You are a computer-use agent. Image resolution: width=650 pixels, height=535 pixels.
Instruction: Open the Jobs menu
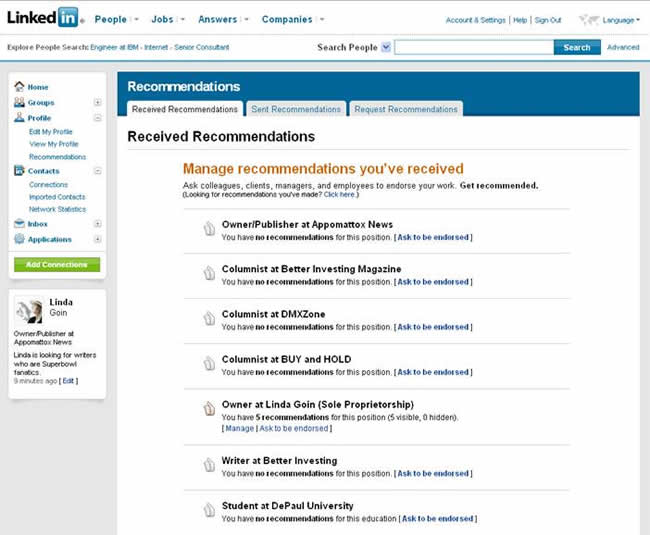(162, 19)
